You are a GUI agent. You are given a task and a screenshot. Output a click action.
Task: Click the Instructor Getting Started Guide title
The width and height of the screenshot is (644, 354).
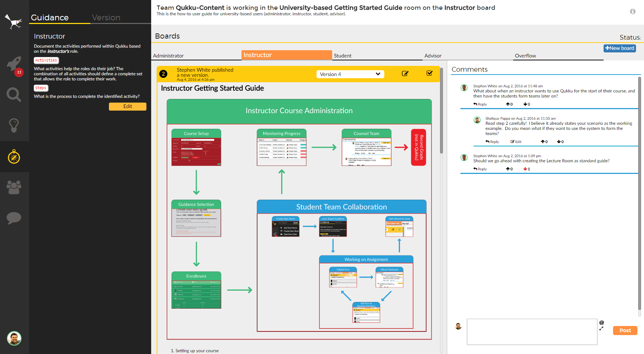click(x=212, y=88)
